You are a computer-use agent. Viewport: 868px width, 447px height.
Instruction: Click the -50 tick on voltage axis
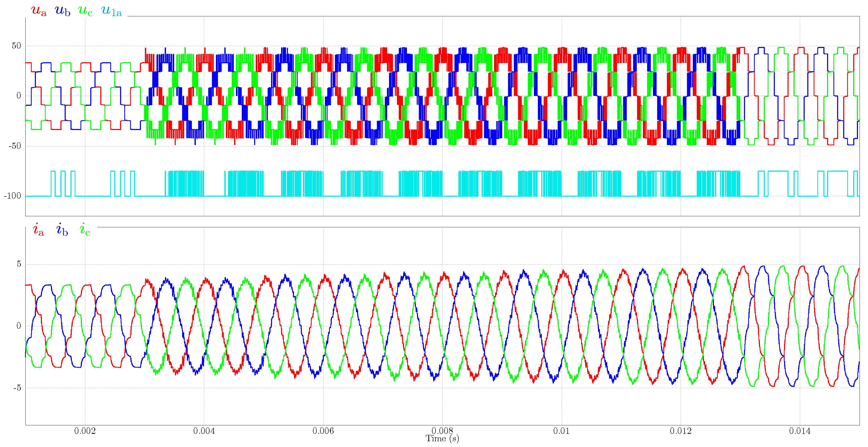click(x=15, y=146)
